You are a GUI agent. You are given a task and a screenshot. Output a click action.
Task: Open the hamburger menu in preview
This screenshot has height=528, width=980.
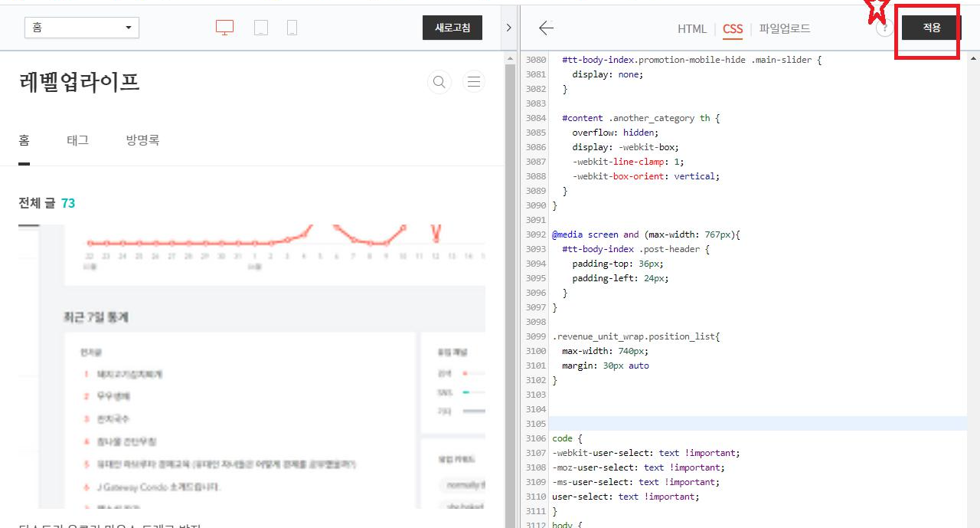pyautogui.click(x=475, y=82)
